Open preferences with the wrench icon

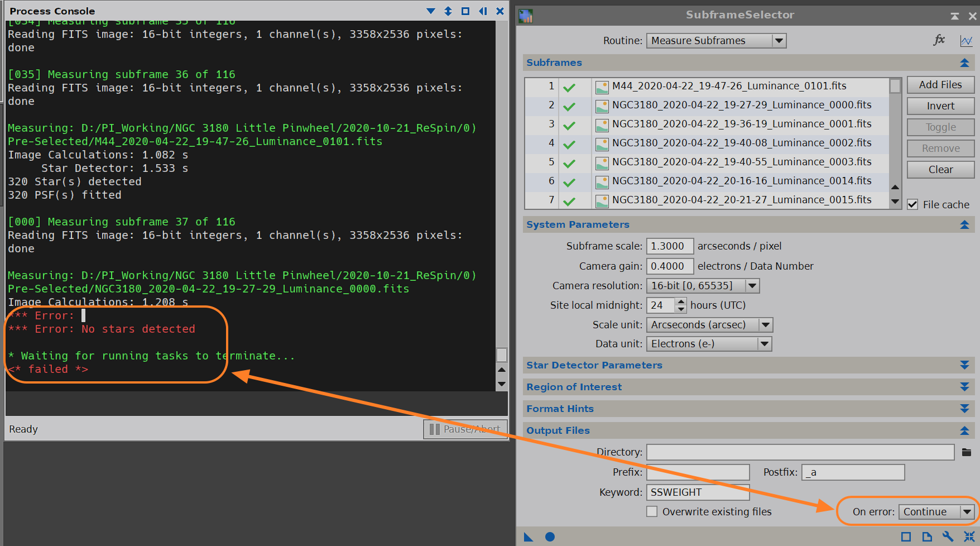point(948,537)
